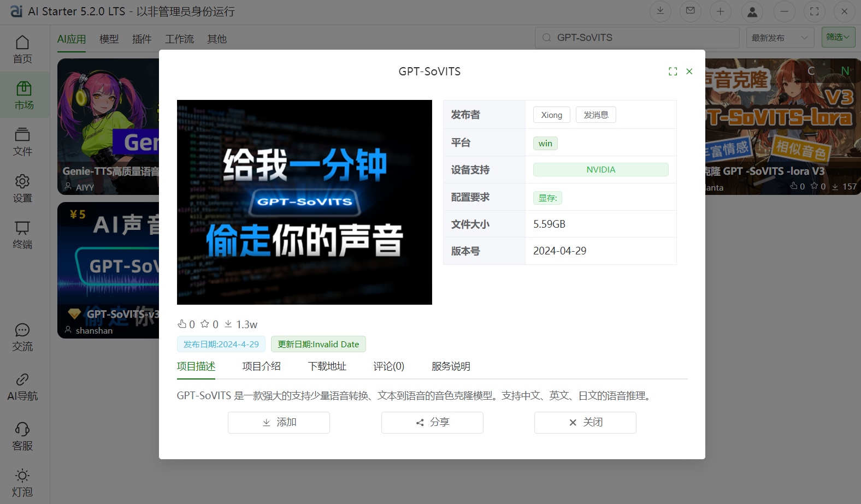Select the 项目描述 tab in dialog

coord(196,366)
